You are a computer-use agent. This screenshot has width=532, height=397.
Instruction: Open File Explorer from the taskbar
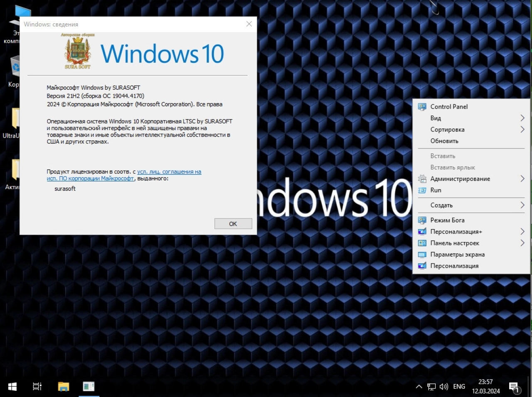pos(63,387)
